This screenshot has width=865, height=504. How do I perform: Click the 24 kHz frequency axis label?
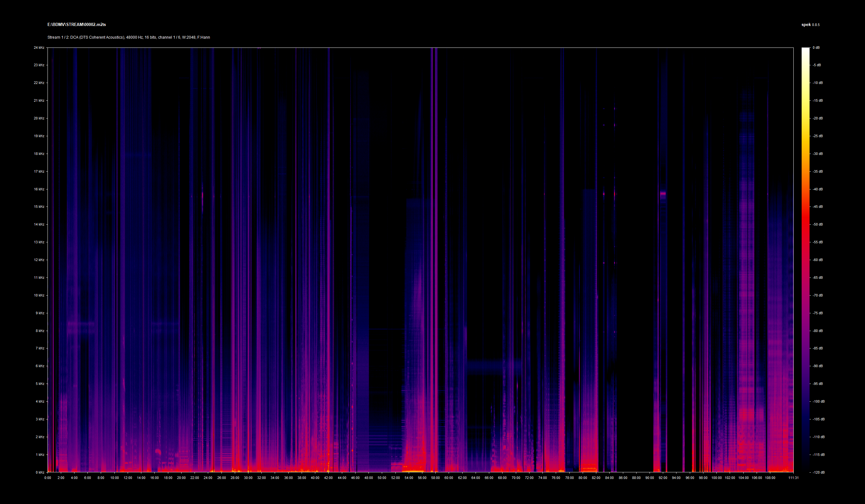tap(39, 48)
